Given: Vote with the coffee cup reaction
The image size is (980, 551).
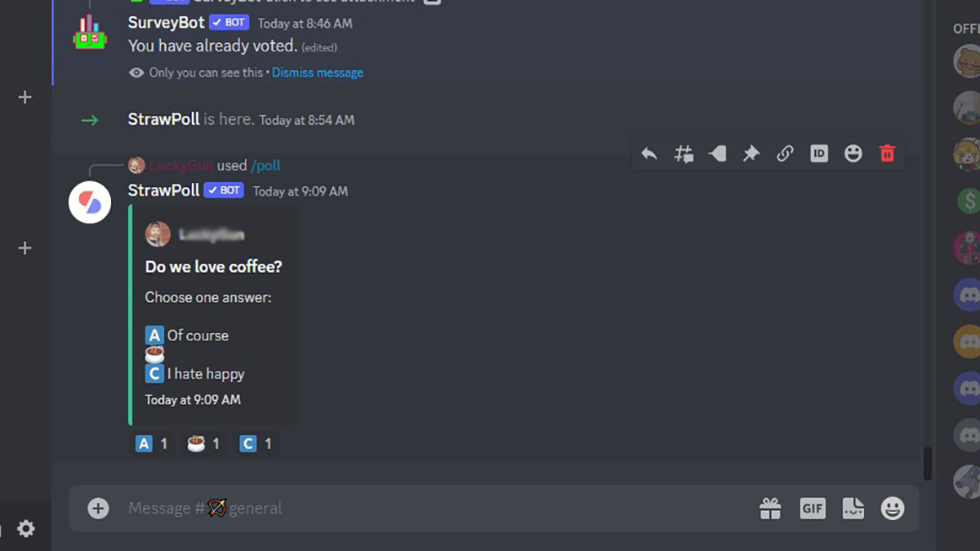Looking at the screenshot, I should pyautogui.click(x=204, y=444).
